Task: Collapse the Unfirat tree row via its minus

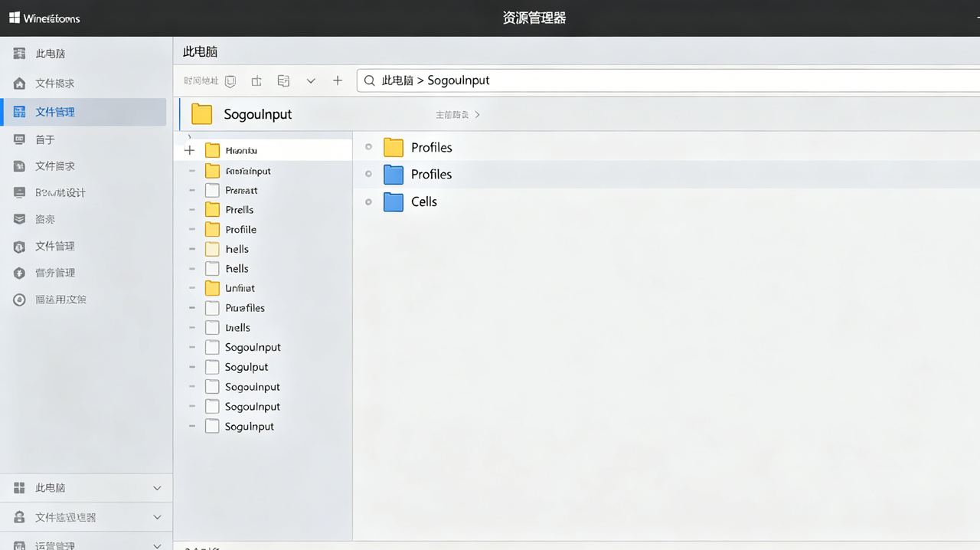Action: [x=191, y=288]
